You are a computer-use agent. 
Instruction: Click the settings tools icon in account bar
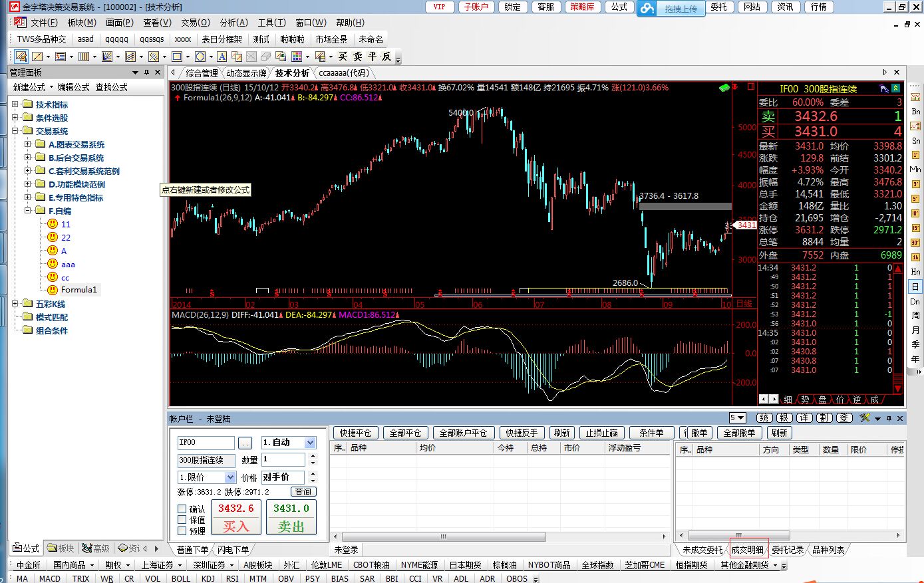[x=865, y=418]
